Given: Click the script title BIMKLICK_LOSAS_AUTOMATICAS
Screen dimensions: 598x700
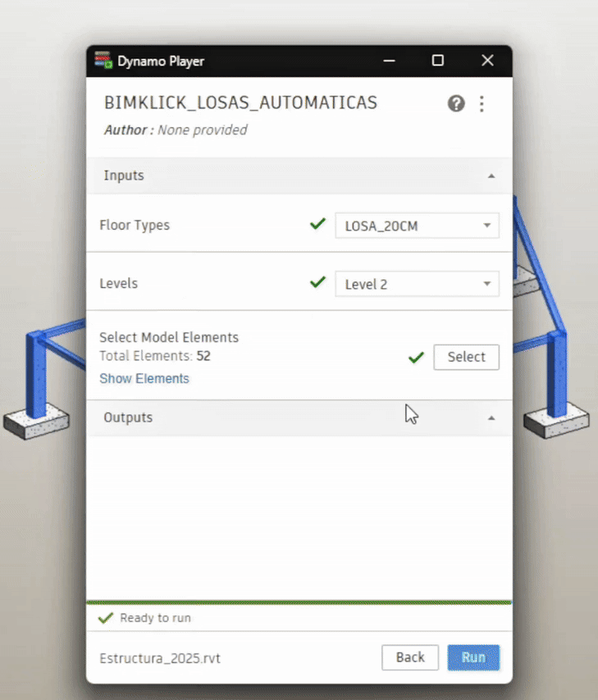Looking at the screenshot, I should click(240, 103).
